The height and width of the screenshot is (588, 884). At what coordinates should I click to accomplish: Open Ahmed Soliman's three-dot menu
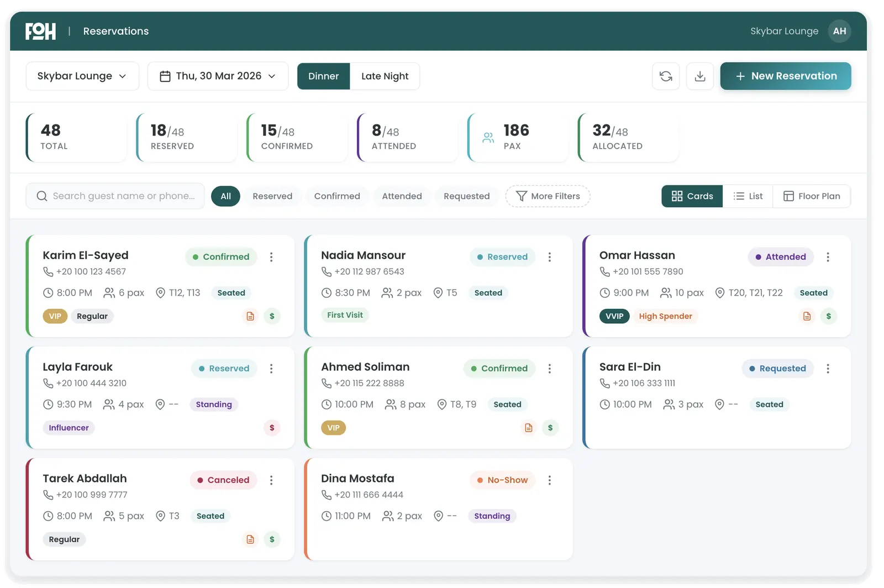point(550,369)
